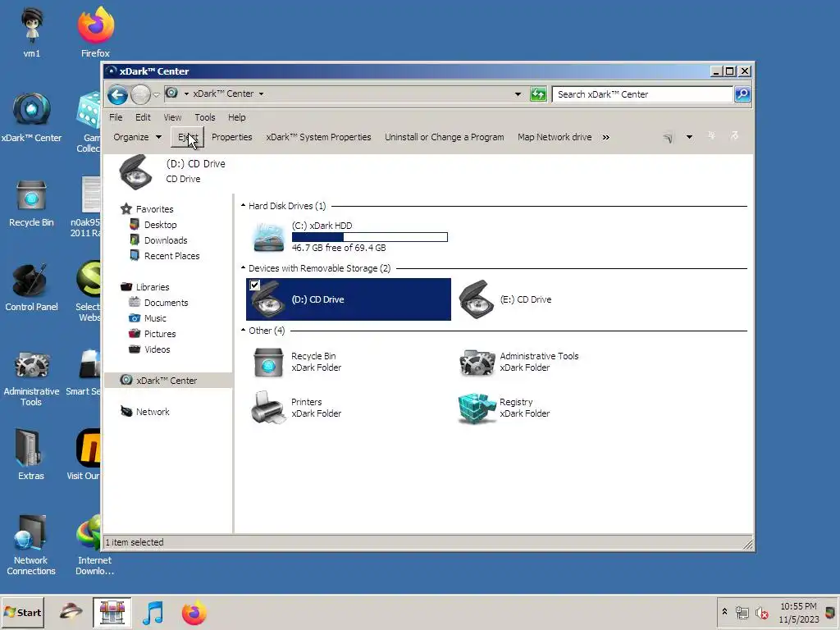Select Videos library in navigation pane
This screenshot has height=630, width=840.
click(x=157, y=349)
